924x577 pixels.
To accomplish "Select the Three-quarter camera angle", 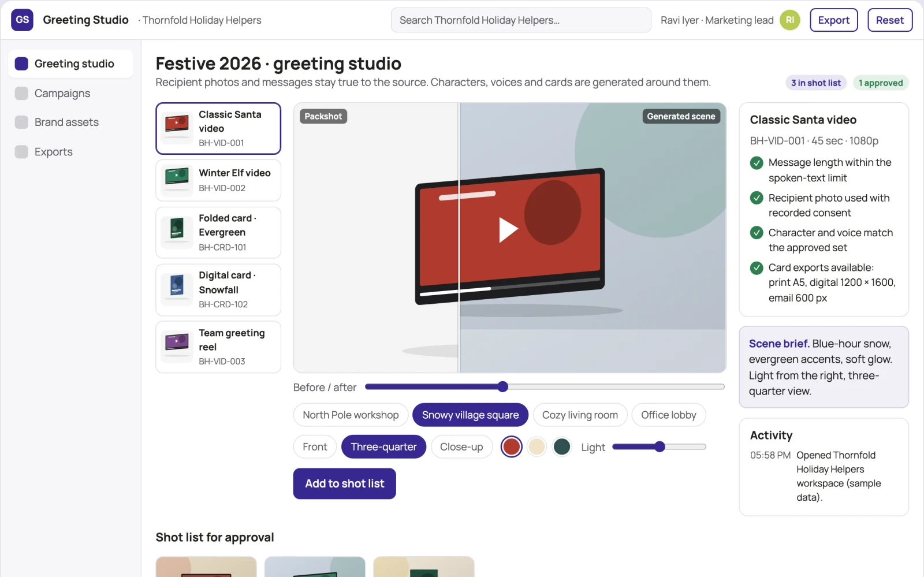I will coord(383,447).
